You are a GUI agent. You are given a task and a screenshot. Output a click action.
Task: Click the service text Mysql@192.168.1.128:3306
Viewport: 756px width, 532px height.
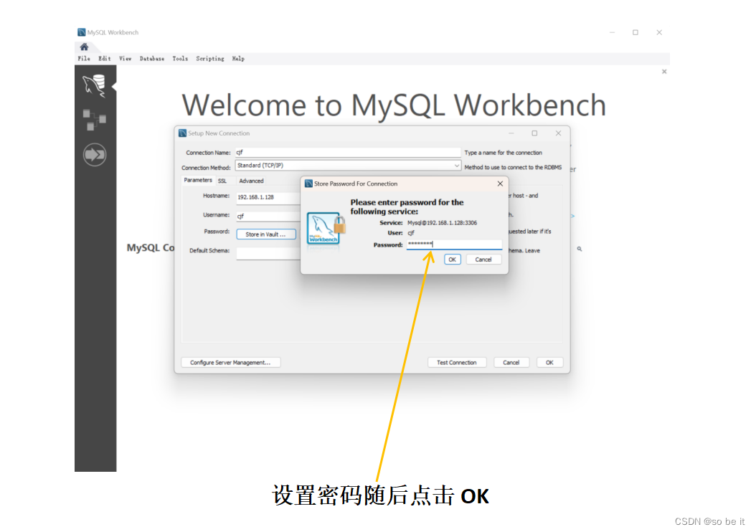tap(442, 223)
